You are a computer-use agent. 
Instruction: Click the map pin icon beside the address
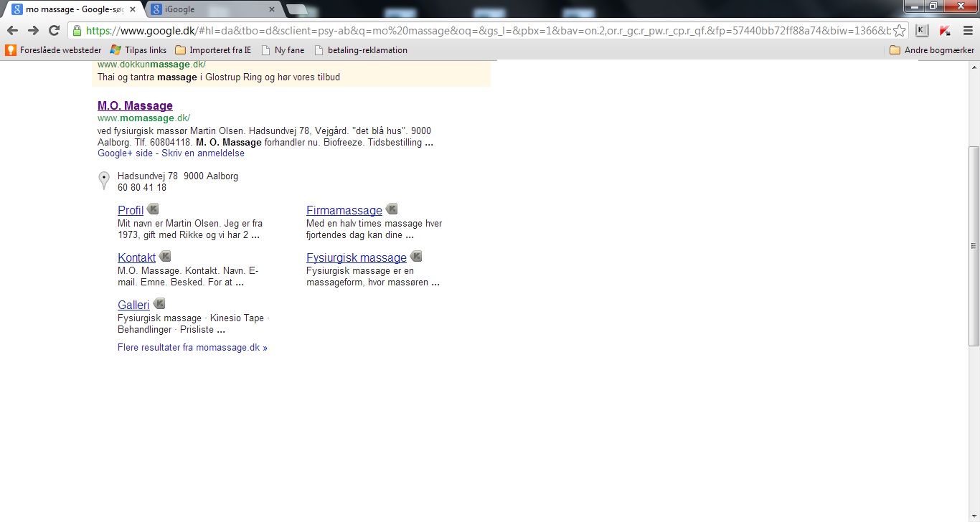(x=104, y=181)
